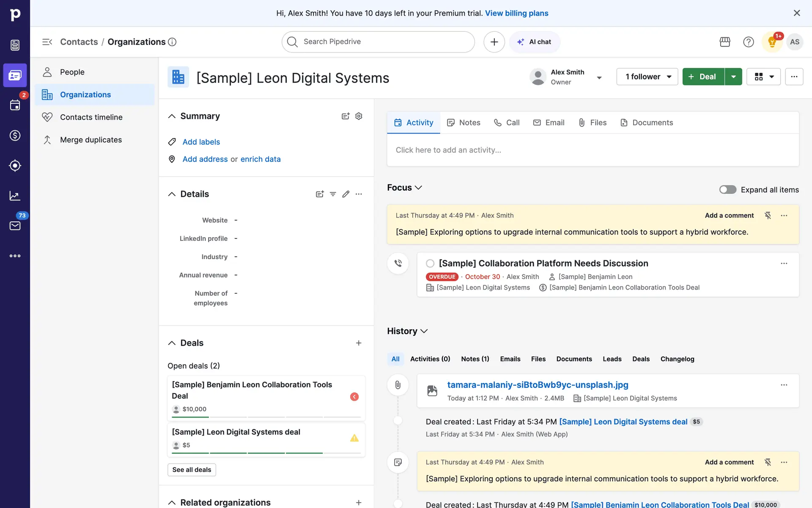The image size is (812, 508).
Task: Open Summary section settings gear
Action: (x=359, y=116)
